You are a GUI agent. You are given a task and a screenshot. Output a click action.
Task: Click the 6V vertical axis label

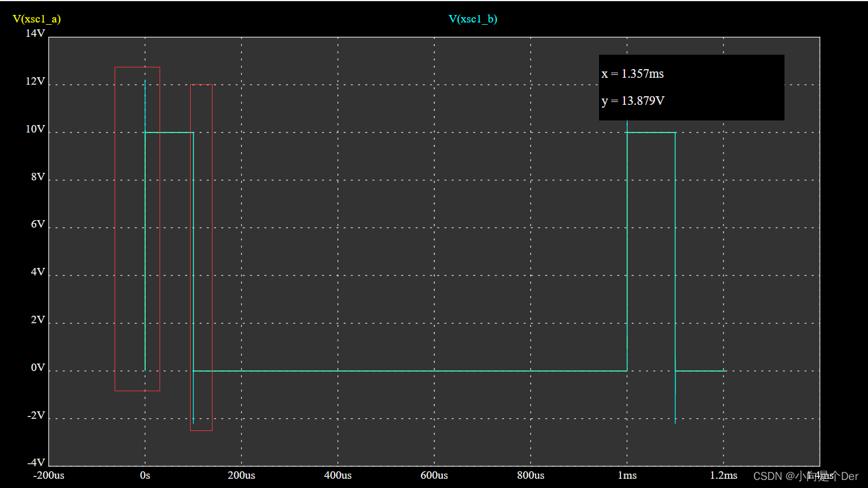click(38, 224)
